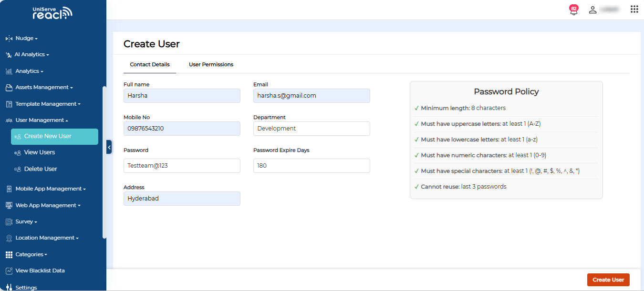Switch to the User Permissions tab
The width and height of the screenshot is (644, 291).
point(211,64)
